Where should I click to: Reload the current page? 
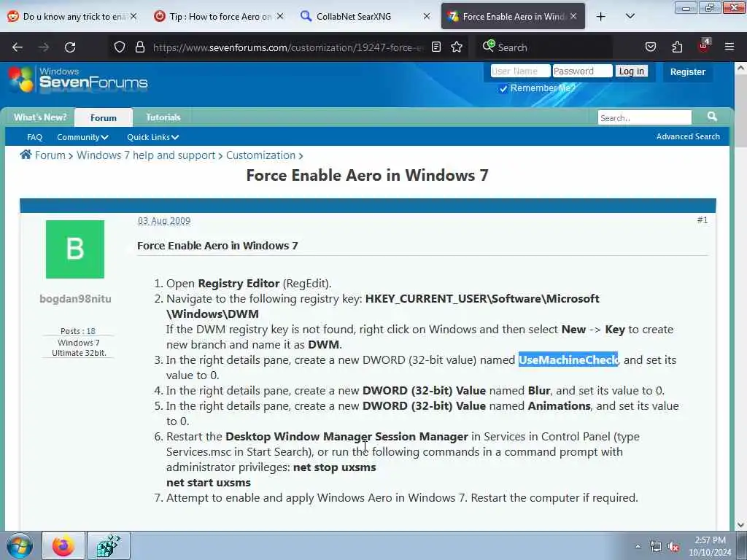coord(70,47)
